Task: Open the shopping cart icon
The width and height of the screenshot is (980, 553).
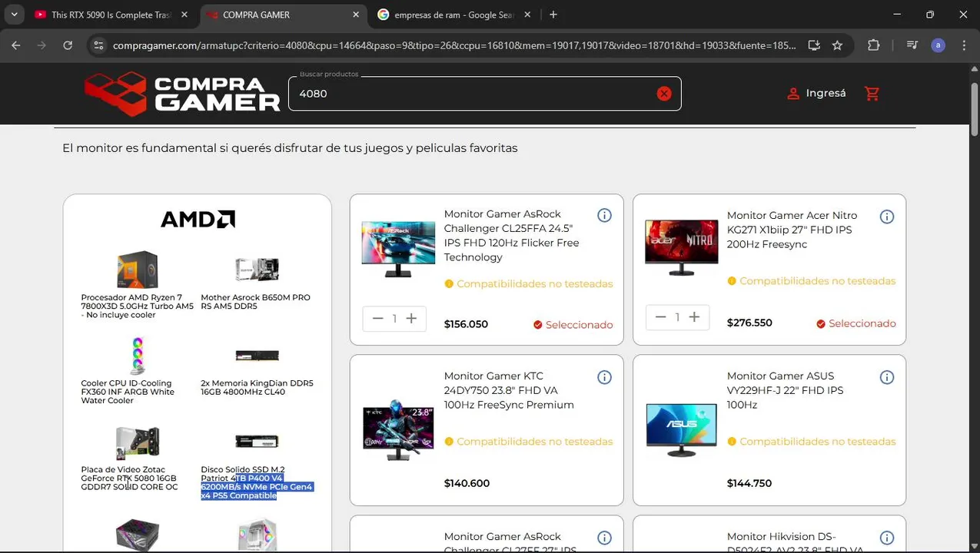Action: click(x=872, y=94)
